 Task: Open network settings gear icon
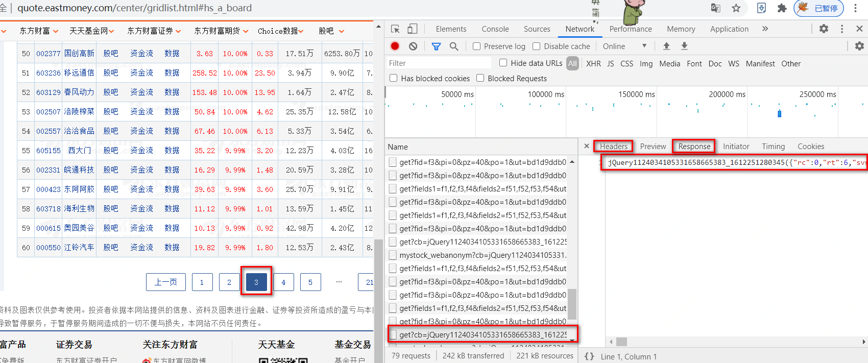[x=859, y=46]
